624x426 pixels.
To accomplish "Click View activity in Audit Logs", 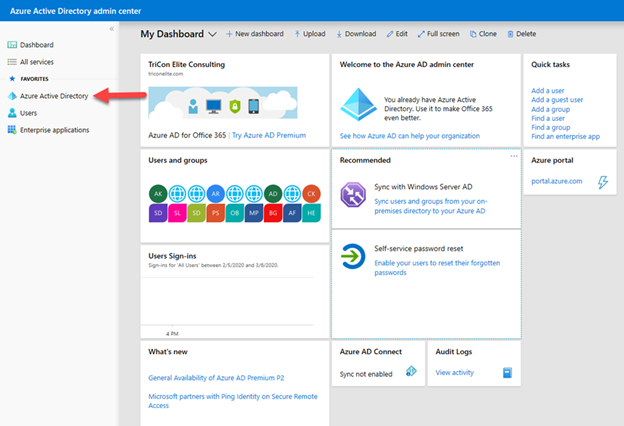I will [454, 373].
